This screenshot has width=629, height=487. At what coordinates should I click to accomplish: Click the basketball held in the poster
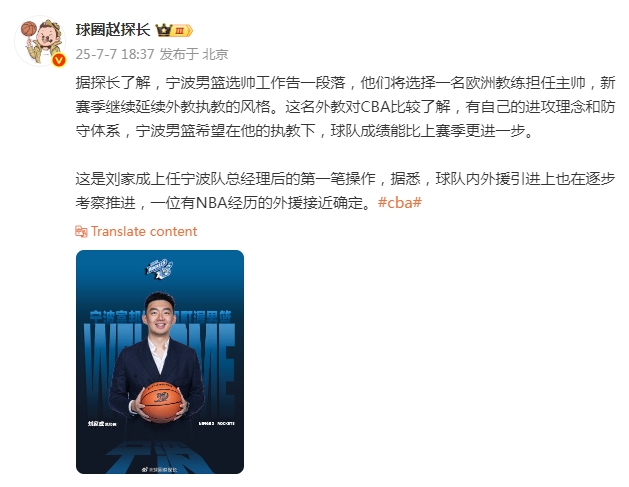click(x=160, y=402)
